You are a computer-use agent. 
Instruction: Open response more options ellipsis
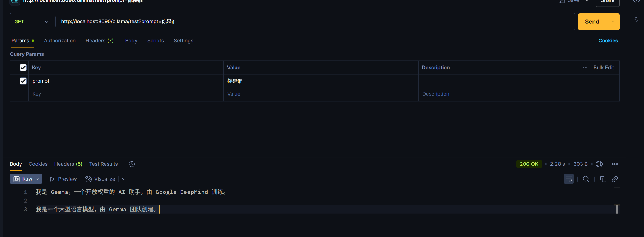(x=615, y=164)
